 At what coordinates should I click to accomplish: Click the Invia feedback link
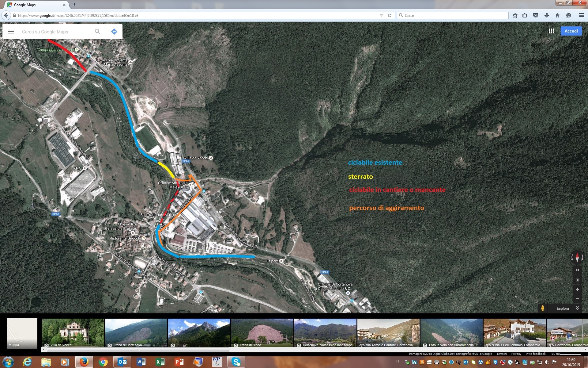point(535,354)
